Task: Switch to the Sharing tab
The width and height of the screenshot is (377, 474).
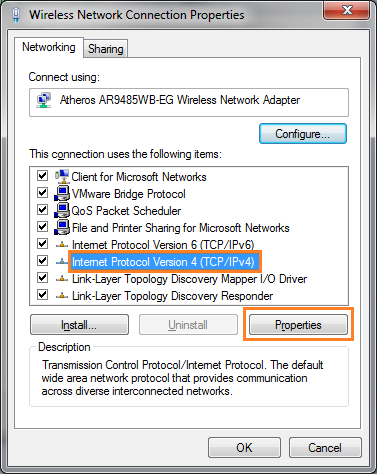Action: point(106,49)
